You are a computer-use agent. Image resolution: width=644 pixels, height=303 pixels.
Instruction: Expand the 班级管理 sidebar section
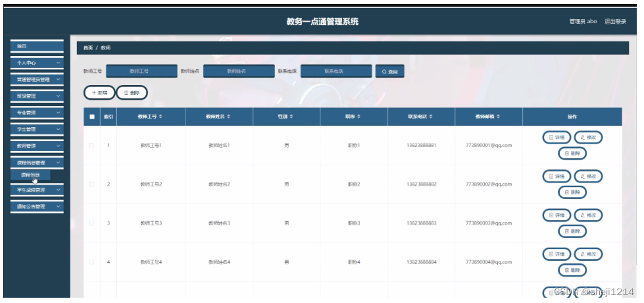click(37, 96)
